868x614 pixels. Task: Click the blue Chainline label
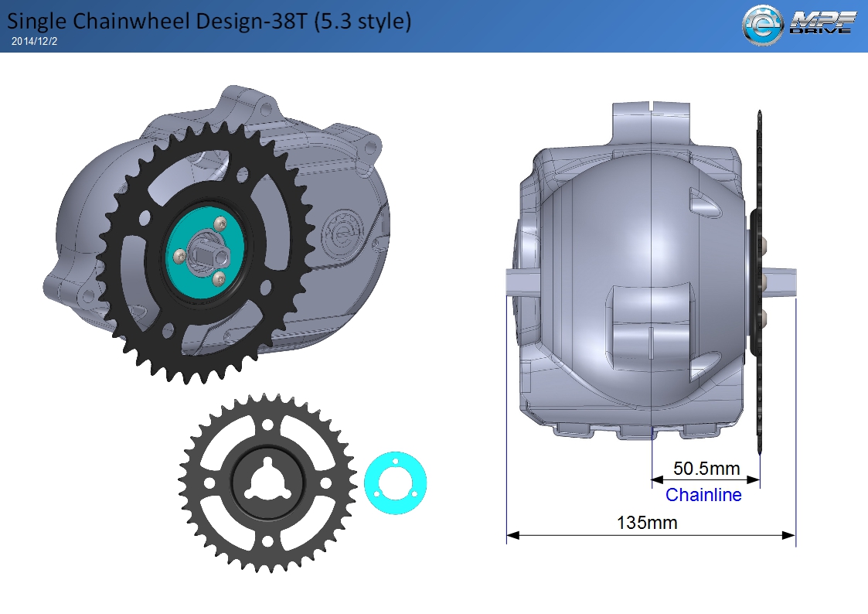703,494
